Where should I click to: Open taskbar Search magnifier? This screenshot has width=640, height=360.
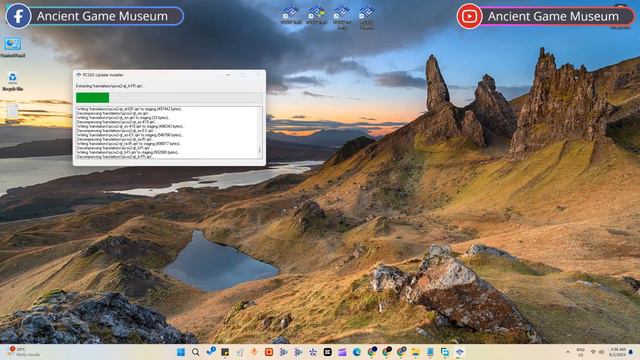click(196, 352)
